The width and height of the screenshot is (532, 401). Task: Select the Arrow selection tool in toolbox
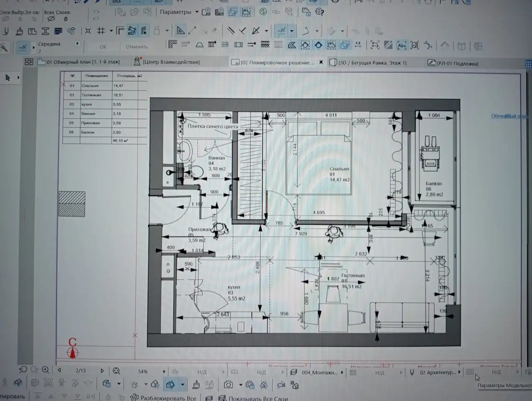click(8, 78)
